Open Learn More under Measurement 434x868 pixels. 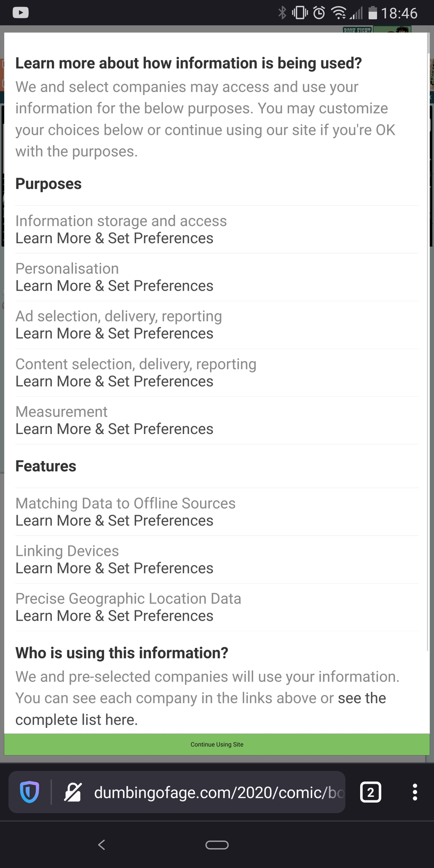(114, 429)
